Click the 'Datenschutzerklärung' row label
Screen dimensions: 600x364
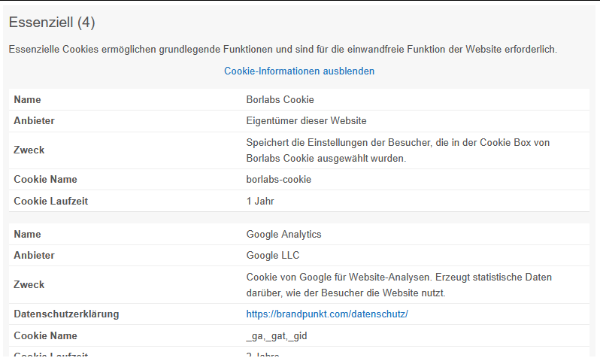click(x=67, y=314)
